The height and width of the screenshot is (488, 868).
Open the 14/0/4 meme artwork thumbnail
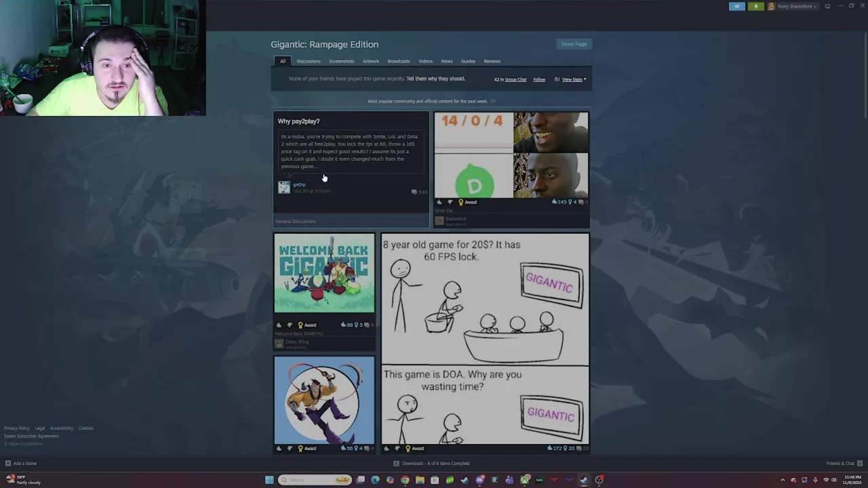click(x=511, y=155)
